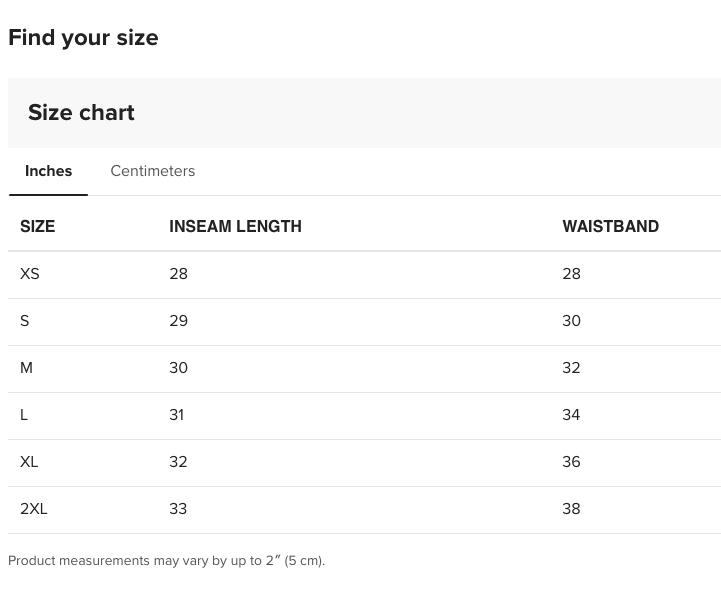The width and height of the screenshot is (721, 592).
Task: Click the WAISTBAND column header
Action: [x=610, y=227]
